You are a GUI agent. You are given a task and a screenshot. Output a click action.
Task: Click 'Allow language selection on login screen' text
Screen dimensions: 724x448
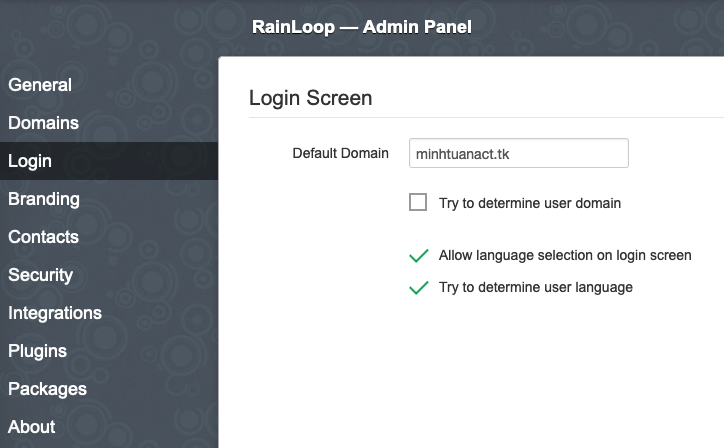click(565, 256)
